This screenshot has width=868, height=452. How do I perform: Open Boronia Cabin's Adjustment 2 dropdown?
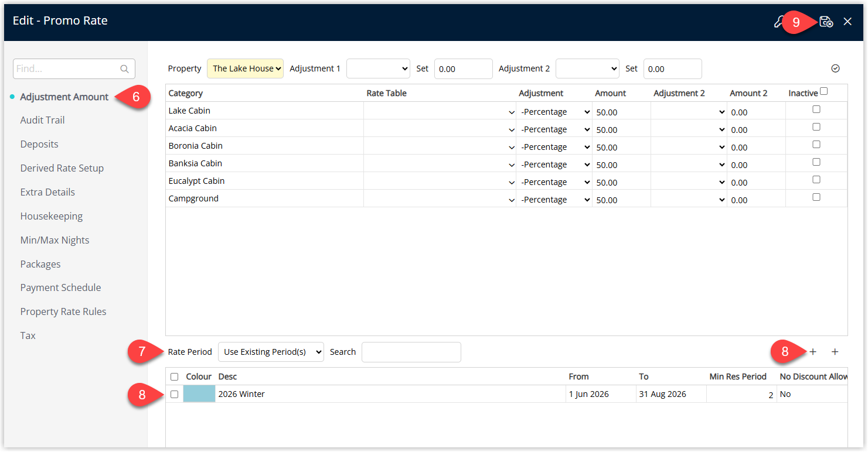[x=689, y=146]
